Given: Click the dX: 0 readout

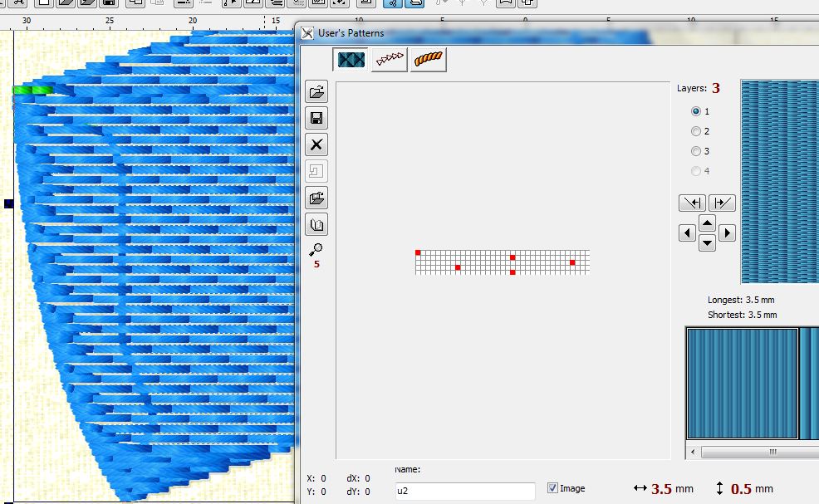Looking at the screenshot, I should 358,478.
